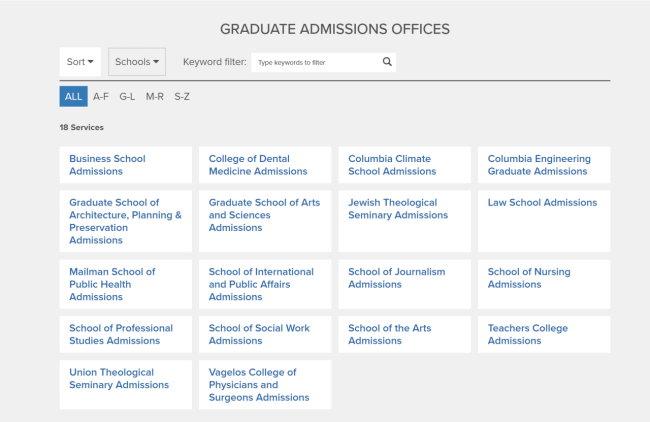Choose the S-Z filter tab

[182, 97]
